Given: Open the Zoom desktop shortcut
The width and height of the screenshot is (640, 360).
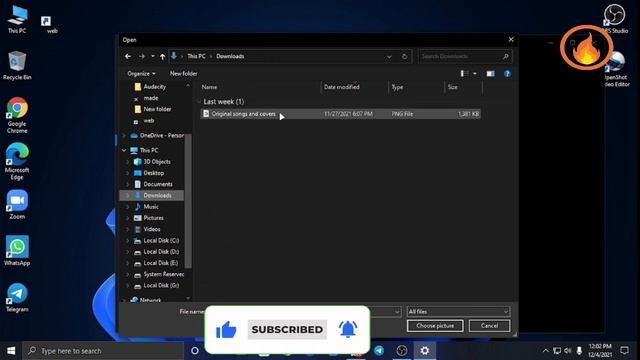Looking at the screenshot, I should 17,204.
